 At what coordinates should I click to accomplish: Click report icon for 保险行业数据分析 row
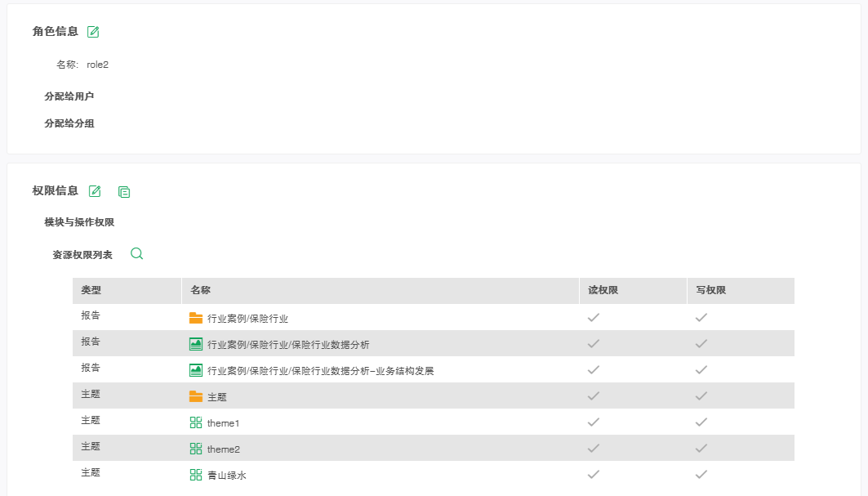196,344
